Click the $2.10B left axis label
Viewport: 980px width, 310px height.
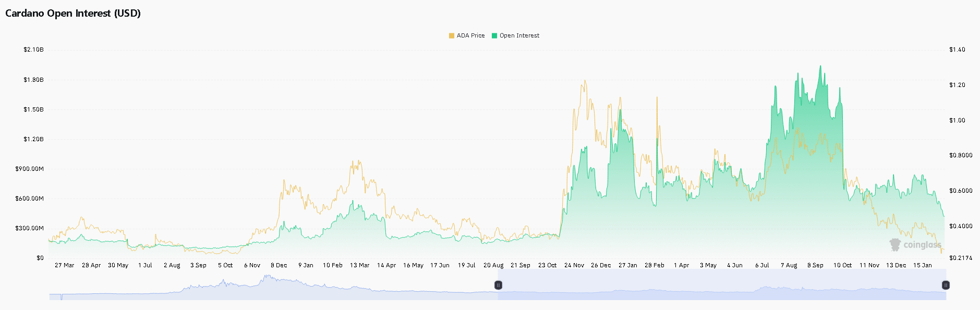33,49
